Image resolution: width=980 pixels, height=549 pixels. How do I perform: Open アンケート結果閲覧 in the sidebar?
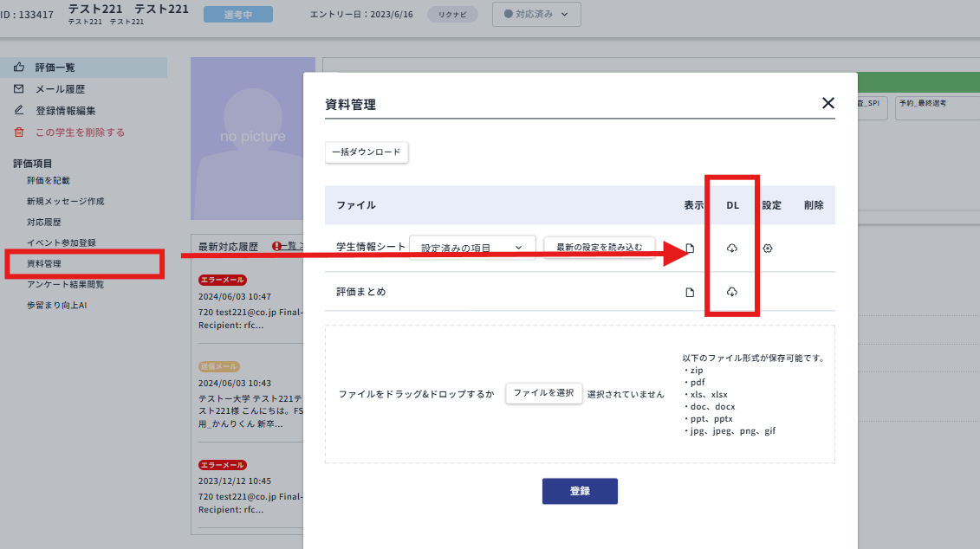(x=65, y=284)
